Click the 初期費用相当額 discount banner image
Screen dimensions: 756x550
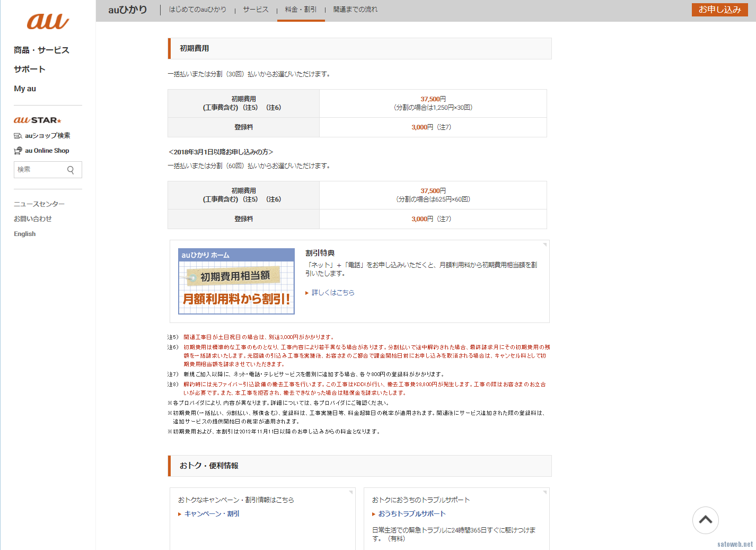click(236, 281)
